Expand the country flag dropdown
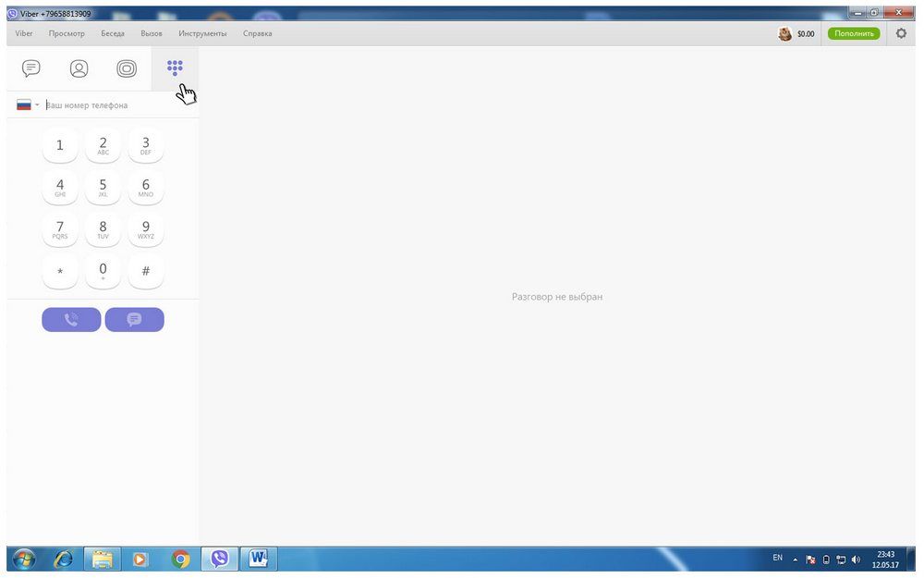Viewport: 924px width, 578px height. coord(28,105)
